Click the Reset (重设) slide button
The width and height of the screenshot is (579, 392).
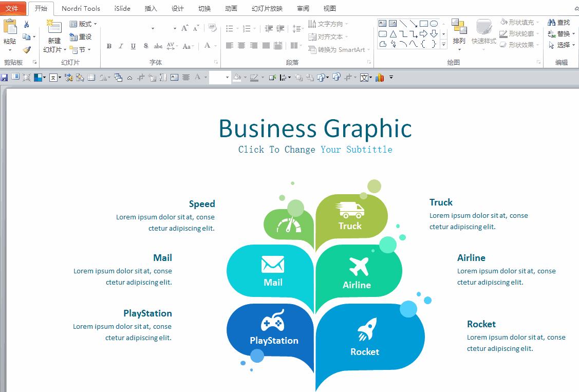click(x=81, y=37)
